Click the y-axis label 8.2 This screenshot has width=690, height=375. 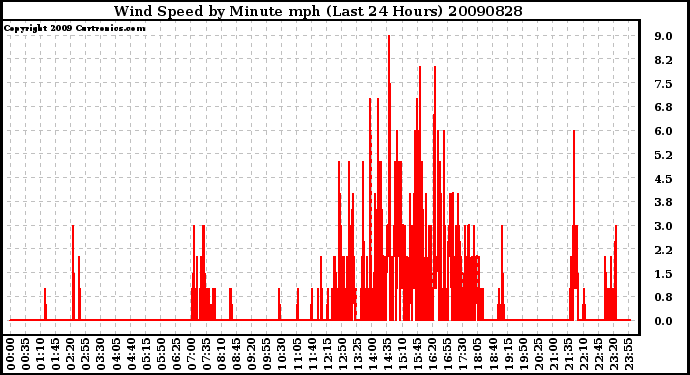click(x=663, y=60)
